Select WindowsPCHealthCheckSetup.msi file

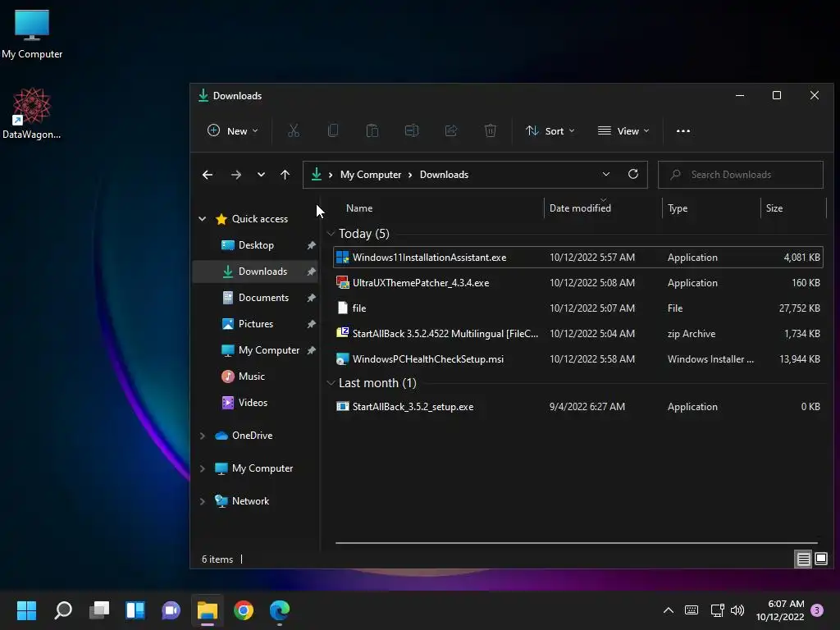(578, 359)
